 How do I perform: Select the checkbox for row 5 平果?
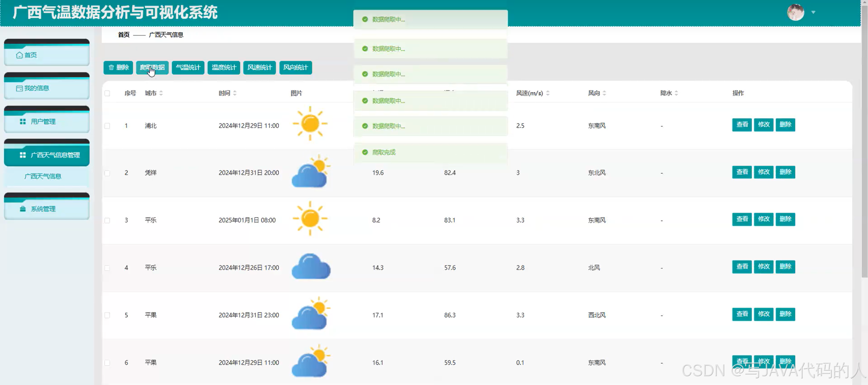point(107,315)
